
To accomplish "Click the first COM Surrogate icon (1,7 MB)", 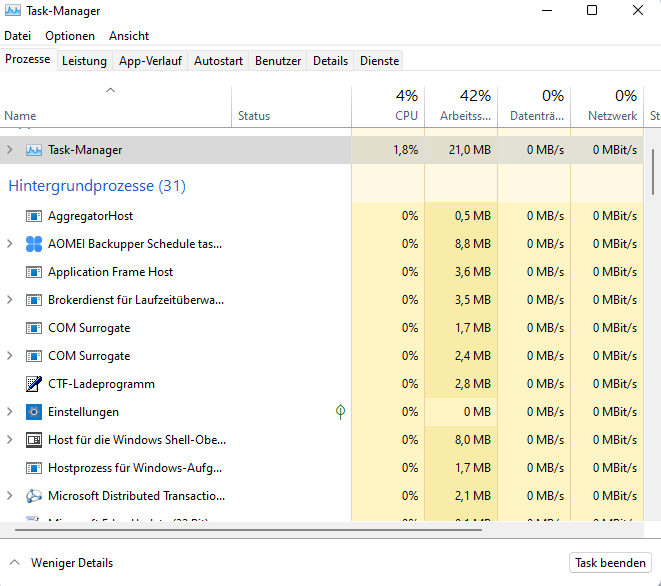I will coord(34,328).
